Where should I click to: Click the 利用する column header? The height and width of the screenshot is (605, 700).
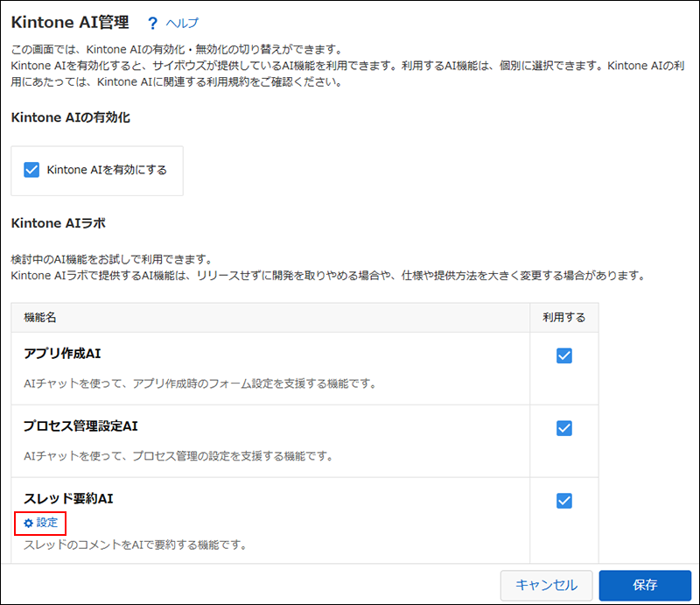coord(563,318)
